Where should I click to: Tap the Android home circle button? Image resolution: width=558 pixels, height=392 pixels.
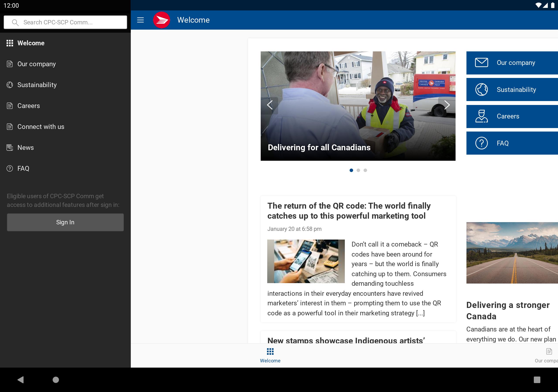tap(56, 380)
